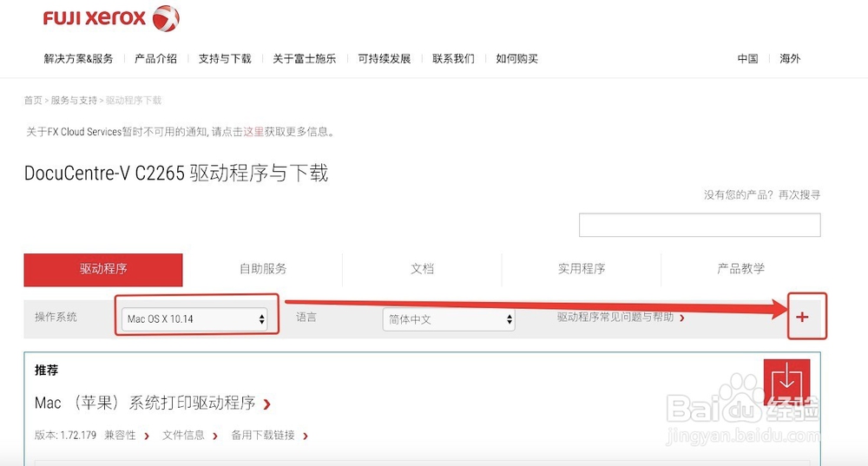Click the red download icon button
Image resolution: width=868 pixels, height=466 pixels.
(x=786, y=382)
